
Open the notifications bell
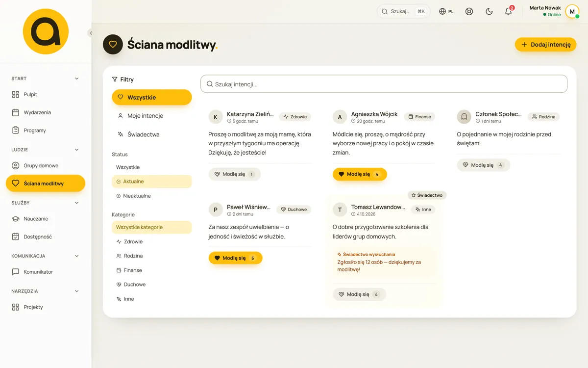[508, 11]
